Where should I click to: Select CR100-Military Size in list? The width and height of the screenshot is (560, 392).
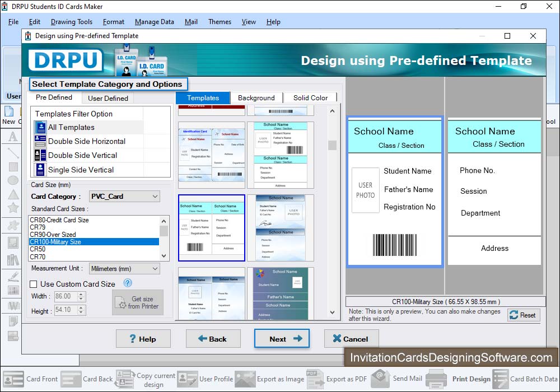point(94,242)
